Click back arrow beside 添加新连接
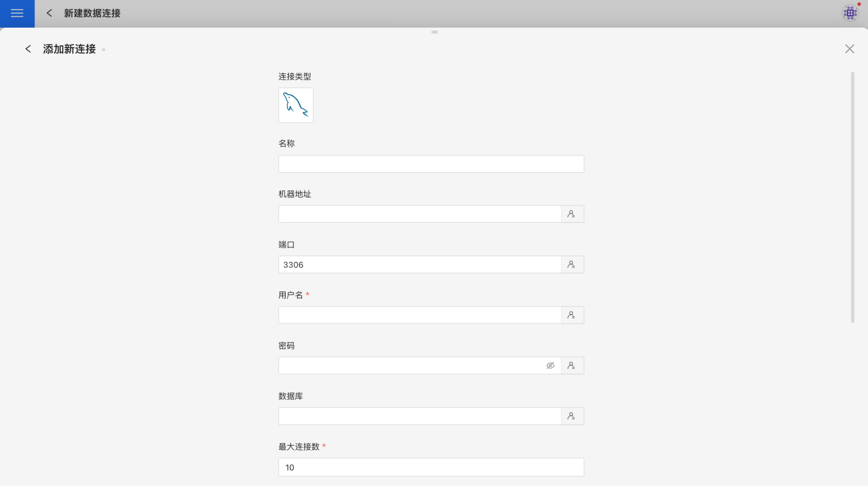Viewport: 868px width, 486px height. coord(28,49)
